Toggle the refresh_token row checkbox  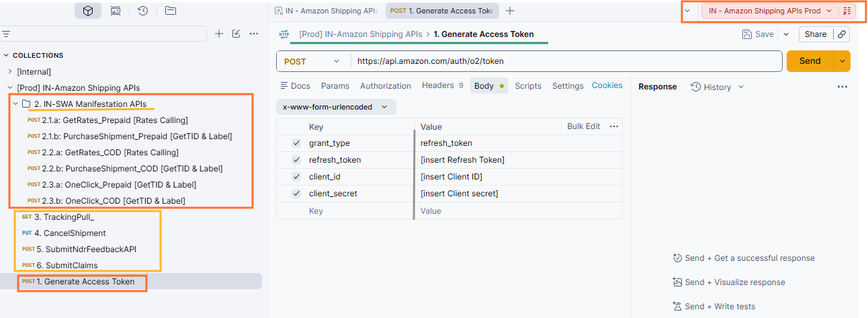point(296,160)
